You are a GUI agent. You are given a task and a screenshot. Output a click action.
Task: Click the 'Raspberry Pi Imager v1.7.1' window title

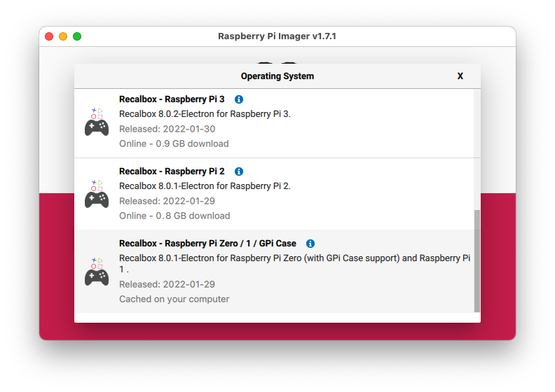pyautogui.click(x=277, y=36)
